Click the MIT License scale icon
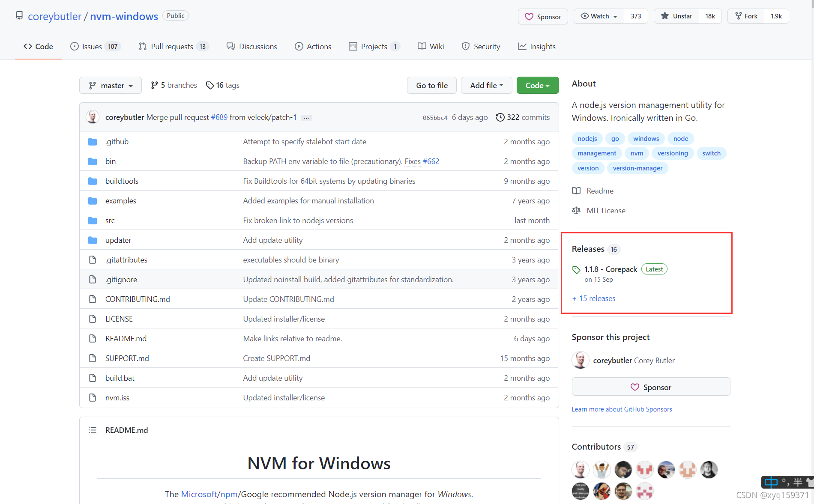 coord(576,211)
